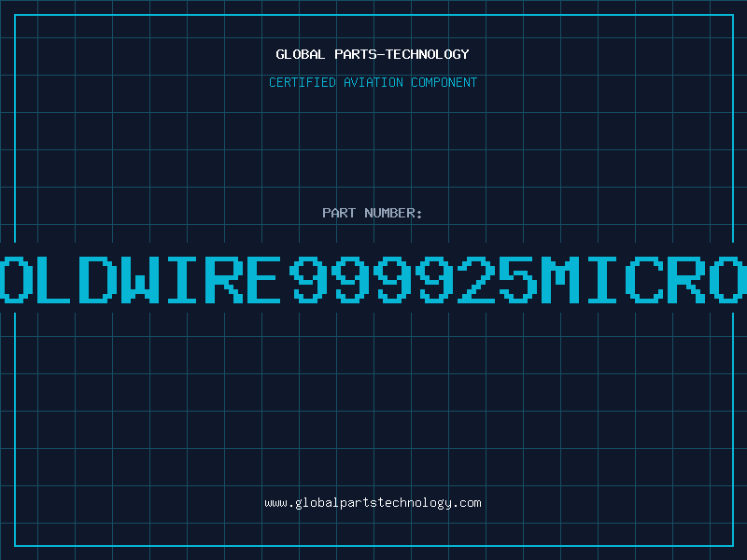This screenshot has height=560, width=747.
Task: Click the PART NUMBER: label
Action: 373,213
